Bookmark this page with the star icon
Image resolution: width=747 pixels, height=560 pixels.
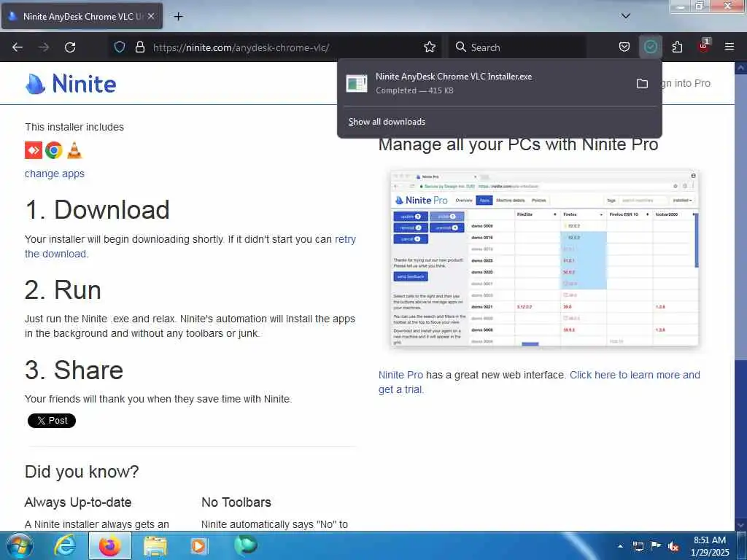coord(429,47)
